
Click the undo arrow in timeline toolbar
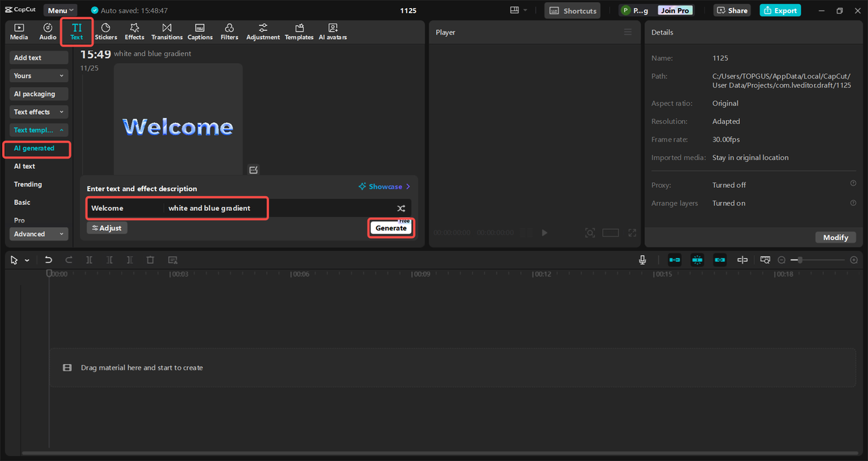coord(48,260)
